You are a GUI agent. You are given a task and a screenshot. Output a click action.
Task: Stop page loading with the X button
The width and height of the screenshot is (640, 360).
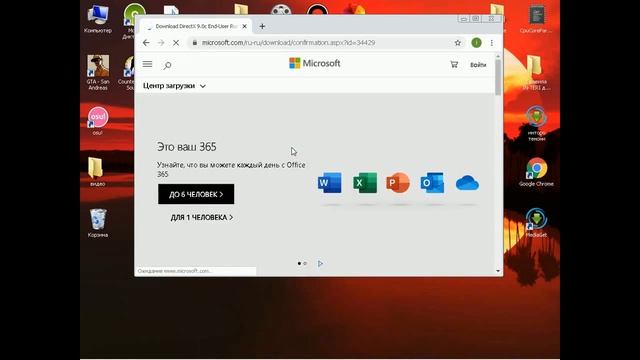click(176, 42)
